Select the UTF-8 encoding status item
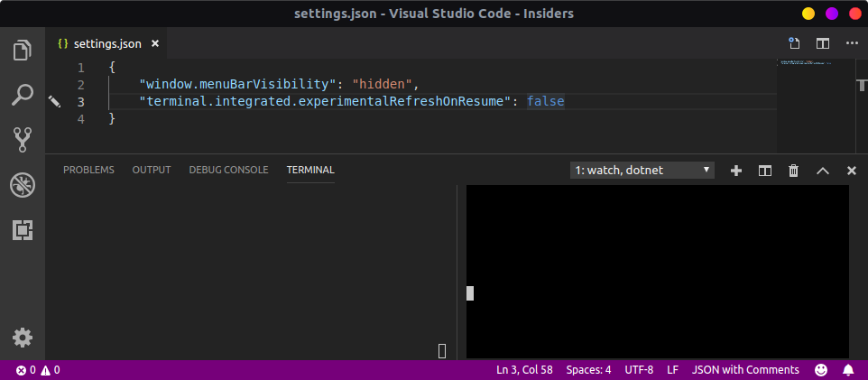The width and height of the screenshot is (868, 380). click(x=639, y=370)
